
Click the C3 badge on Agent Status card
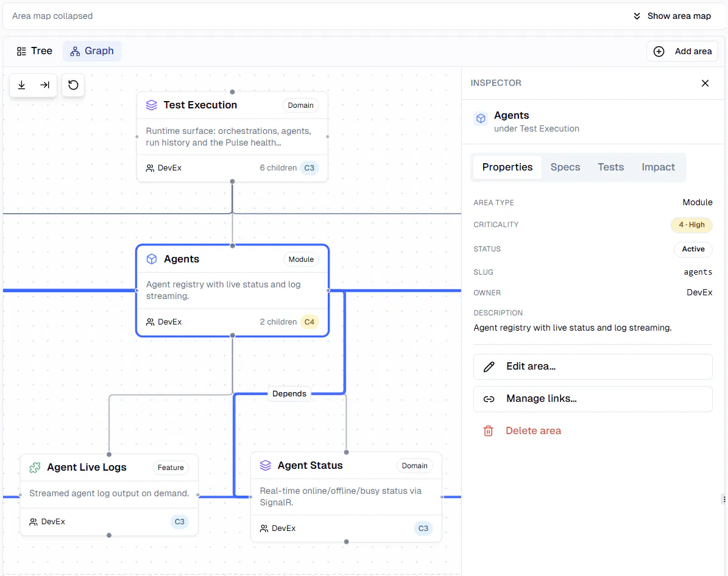click(423, 528)
